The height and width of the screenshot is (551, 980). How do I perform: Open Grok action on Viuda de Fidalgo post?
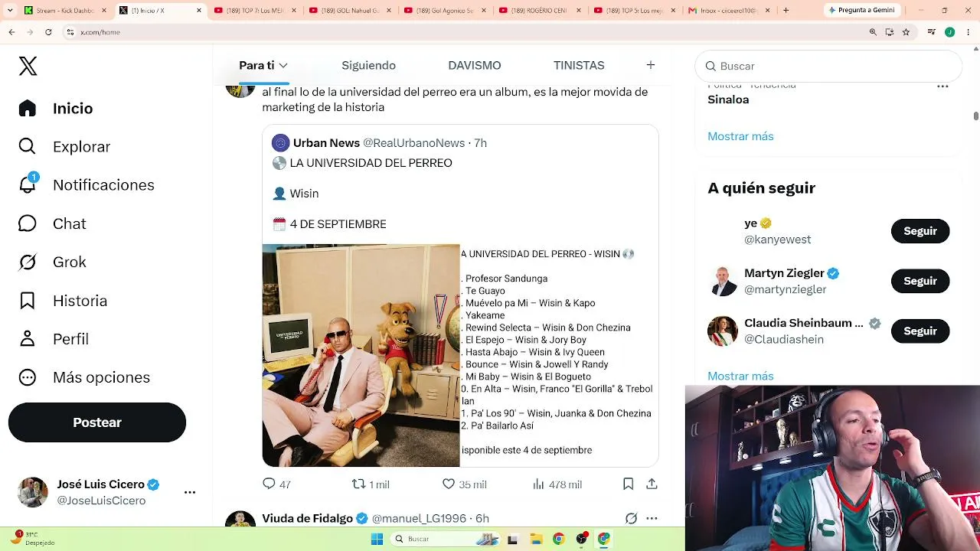[631, 519]
